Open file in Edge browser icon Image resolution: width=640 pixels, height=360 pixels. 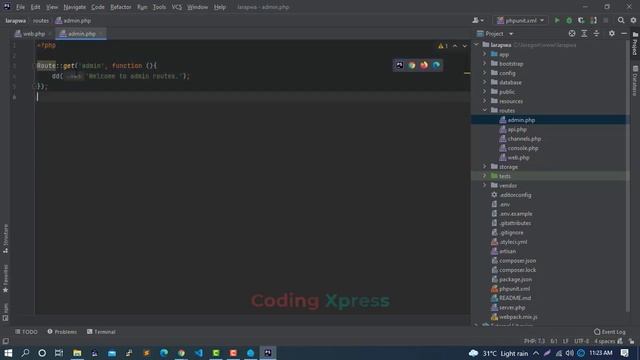pos(436,65)
